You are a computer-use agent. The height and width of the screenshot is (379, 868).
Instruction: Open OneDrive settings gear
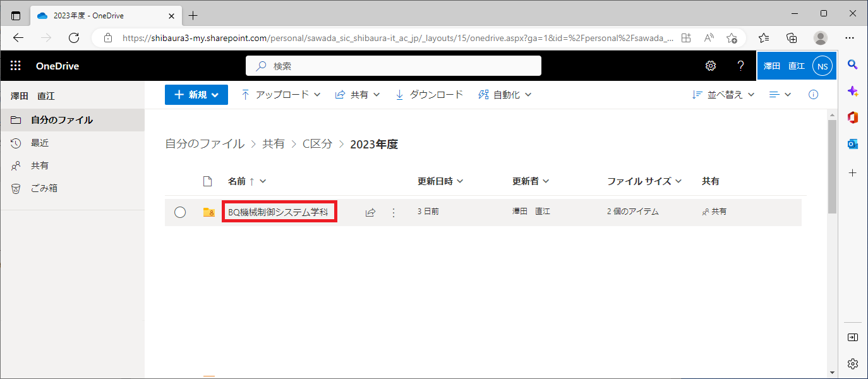(x=711, y=66)
